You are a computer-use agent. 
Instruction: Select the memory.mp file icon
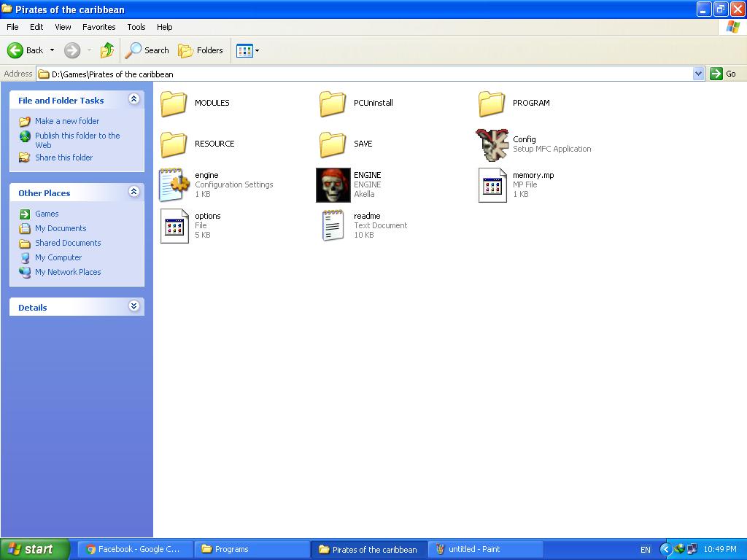click(492, 185)
